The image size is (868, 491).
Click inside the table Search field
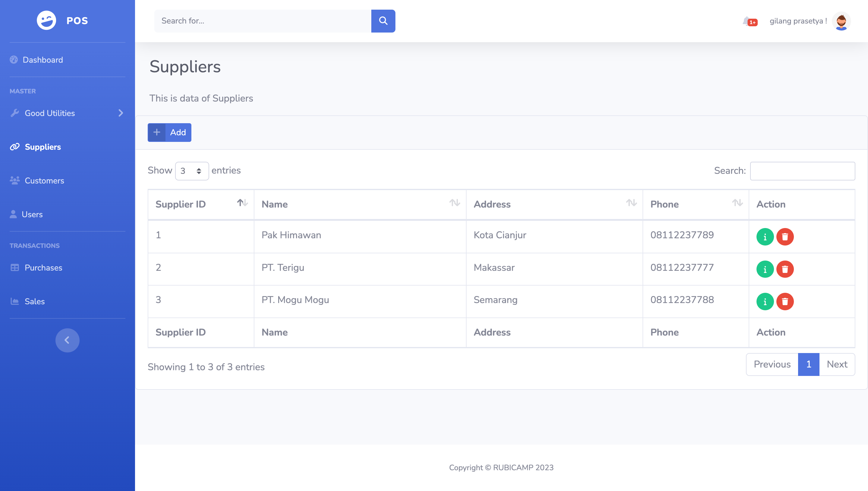(802, 171)
